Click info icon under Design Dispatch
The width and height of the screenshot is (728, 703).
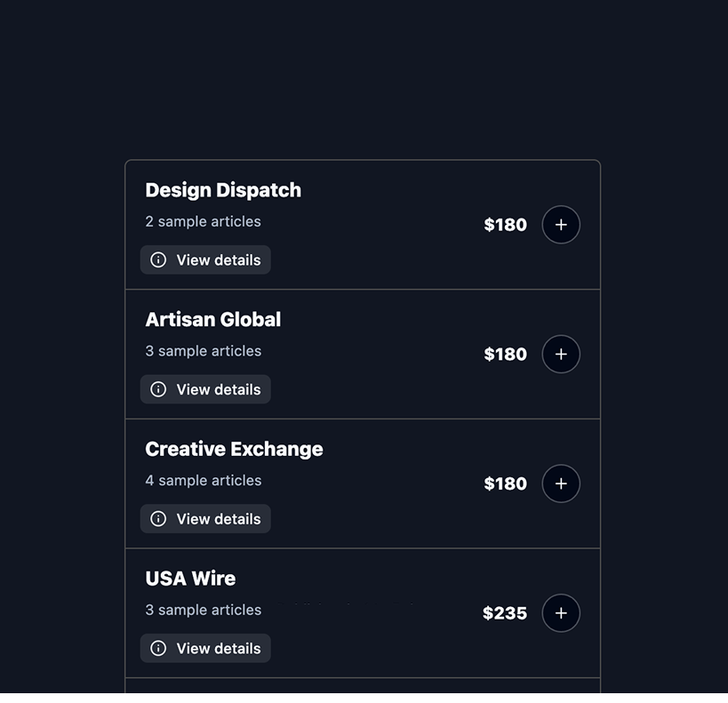tap(158, 260)
